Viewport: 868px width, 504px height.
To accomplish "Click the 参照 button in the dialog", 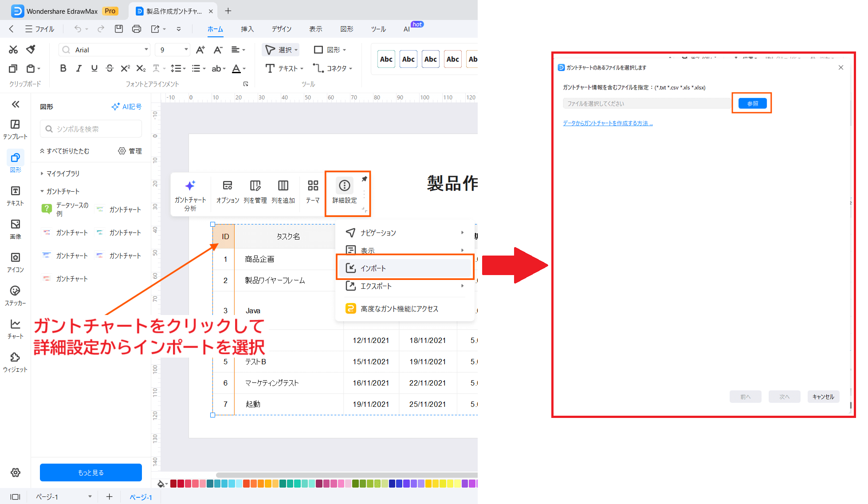I will pos(752,103).
